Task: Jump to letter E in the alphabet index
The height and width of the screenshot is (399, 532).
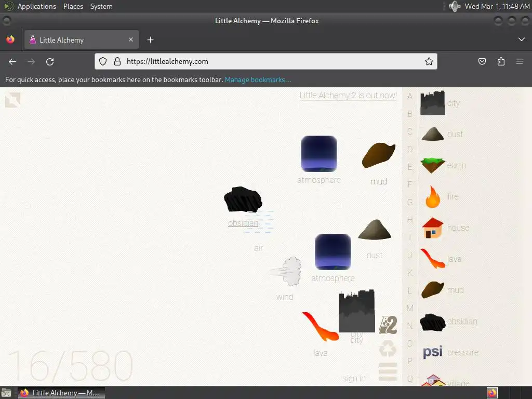Action: [x=410, y=167]
